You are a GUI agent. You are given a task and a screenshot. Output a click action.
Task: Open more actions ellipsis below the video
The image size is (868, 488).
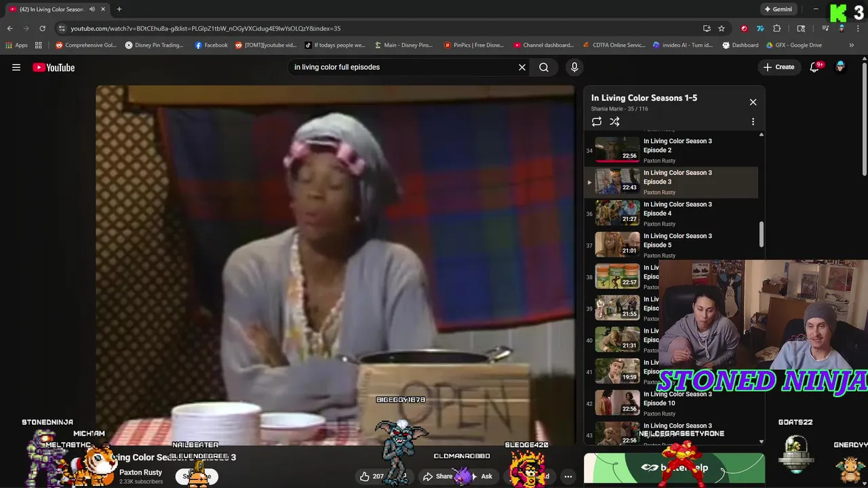568,476
